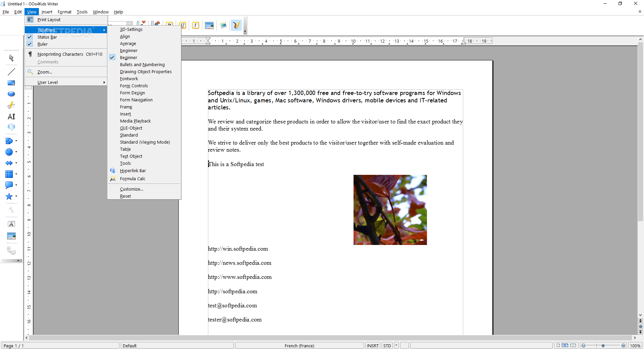Toggle Status Bar visibility in View menu
The width and height of the screenshot is (644, 349).
66,37
